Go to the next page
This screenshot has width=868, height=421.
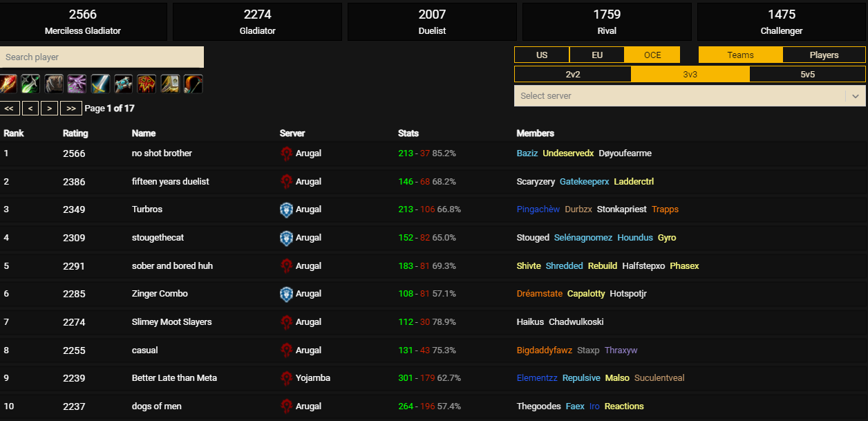(x=49, y=109)
